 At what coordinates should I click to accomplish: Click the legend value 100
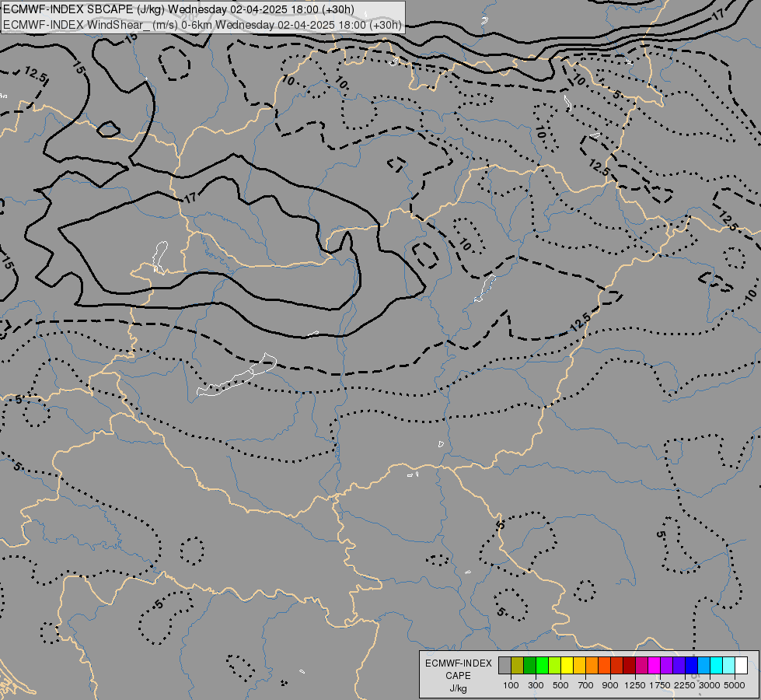[x=511, y=685]
